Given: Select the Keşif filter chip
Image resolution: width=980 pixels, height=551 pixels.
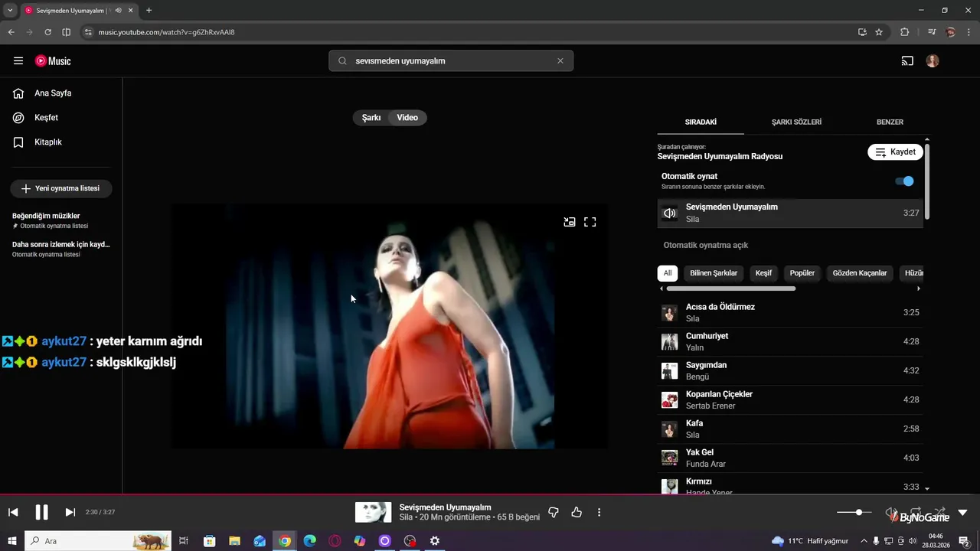Looking at the screenshot, I should pyautogui.click(x=763, y=273).
